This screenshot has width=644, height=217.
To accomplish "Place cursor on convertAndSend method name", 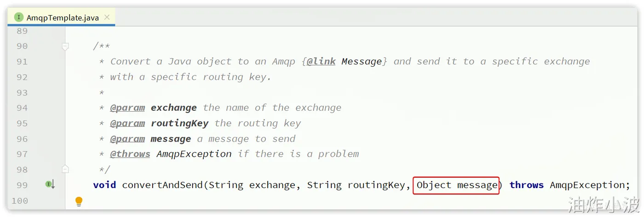I will click(162, 185).
